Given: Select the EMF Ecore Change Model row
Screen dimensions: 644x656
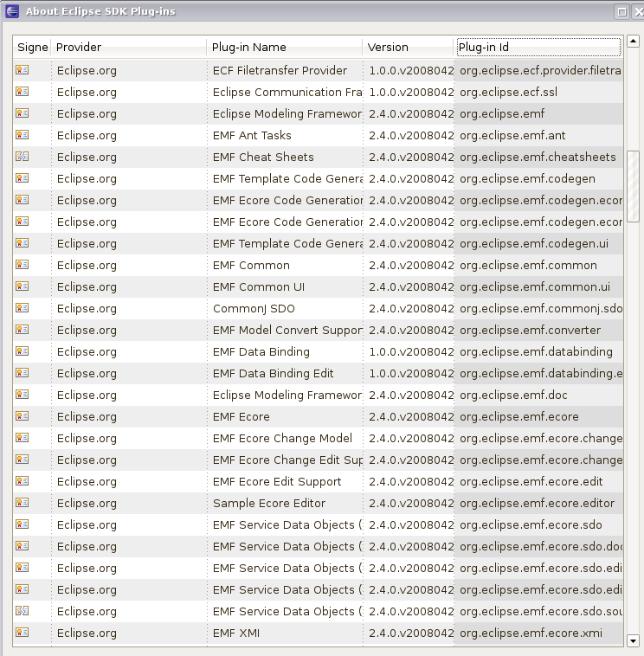Looking at the screenshot, I should coord(282,438).
